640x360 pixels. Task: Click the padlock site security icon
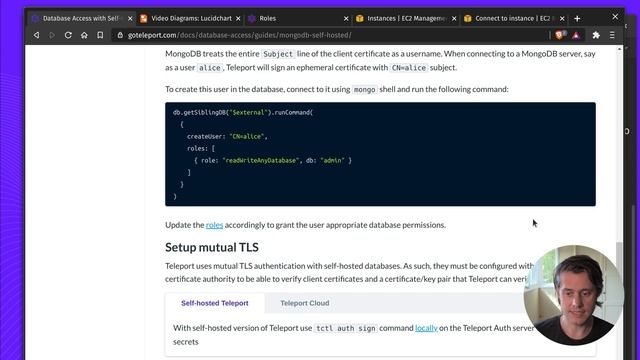click(120, 35)
